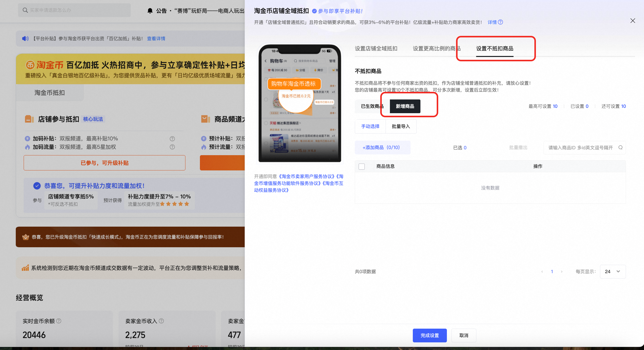Click the blue speaker icon in the 平台补贴 notice

[25, 38]
